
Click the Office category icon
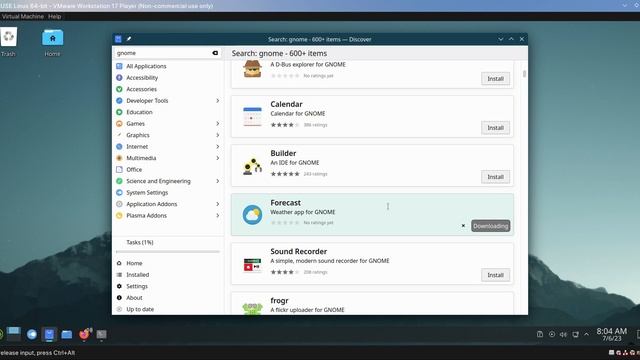[119, 169]
